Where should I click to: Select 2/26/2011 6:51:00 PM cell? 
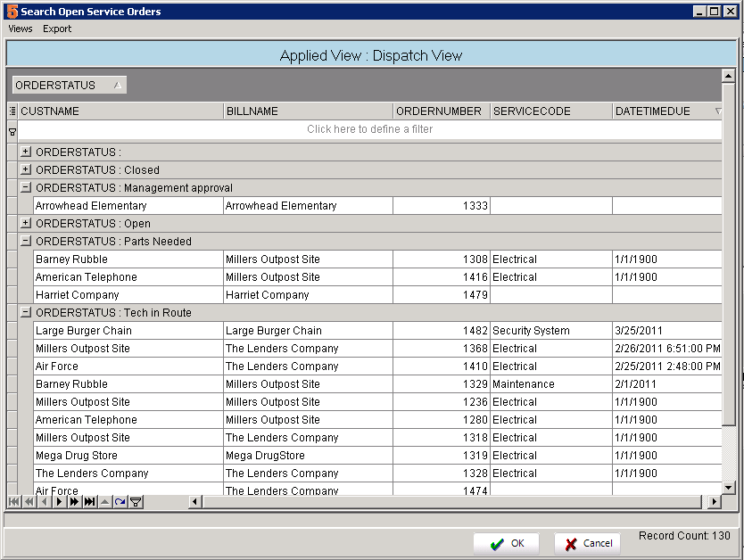[667, 349]
